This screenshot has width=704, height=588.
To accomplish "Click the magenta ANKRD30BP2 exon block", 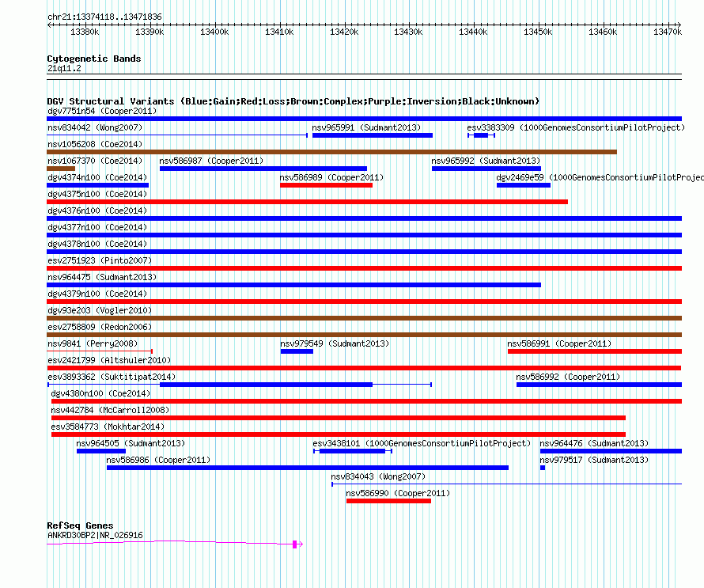I will [x=294, y=544].
